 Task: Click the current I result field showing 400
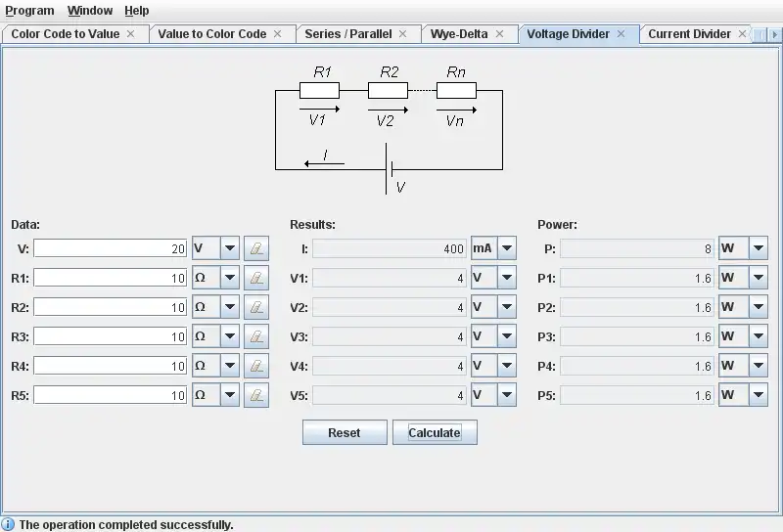point(389,248)
